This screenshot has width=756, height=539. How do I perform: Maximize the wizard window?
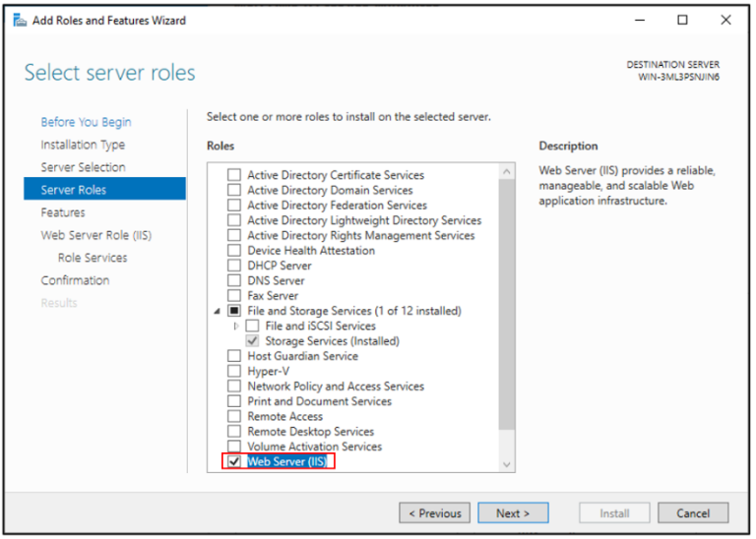[x=682, y=21]
